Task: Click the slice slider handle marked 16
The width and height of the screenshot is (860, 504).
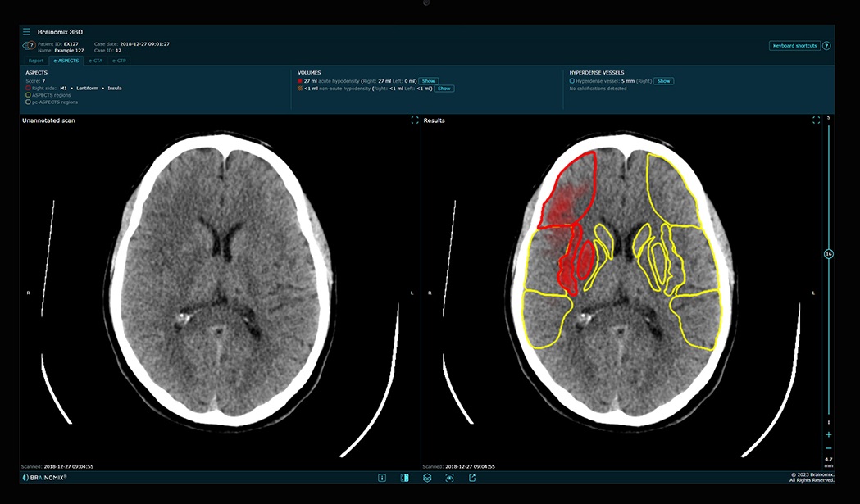Action: click(829, 254)
